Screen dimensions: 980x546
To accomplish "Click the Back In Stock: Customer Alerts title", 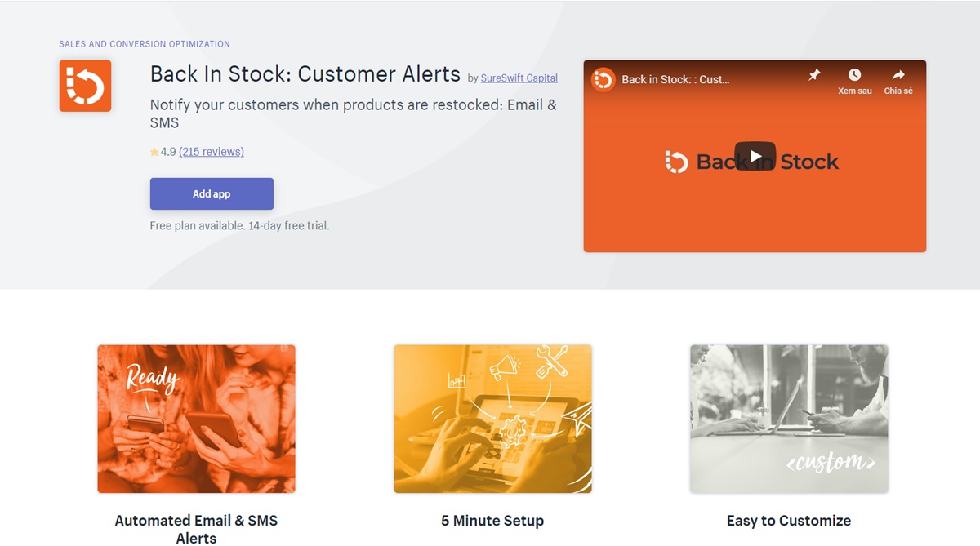I will tap(305, 74).
